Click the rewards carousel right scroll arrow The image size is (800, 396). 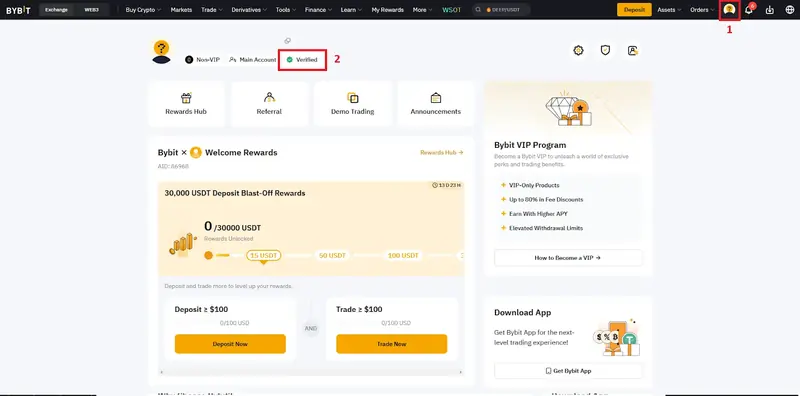click(461, 372)
